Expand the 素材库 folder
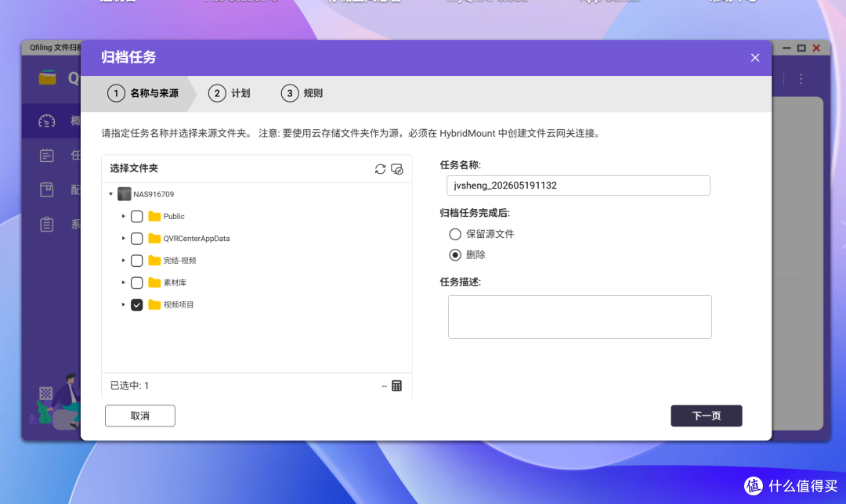Image resolution: width=846 pixels, height=504 pixels. (x=124, y=283)
